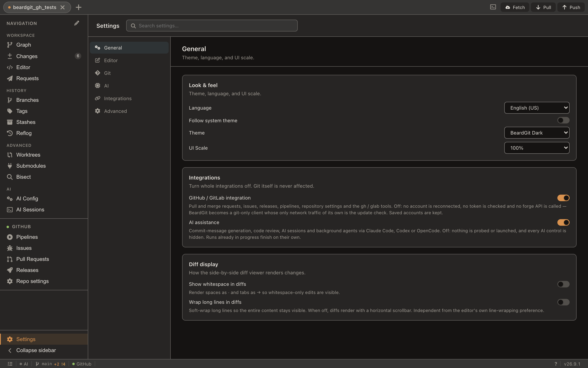Click the task list icon in status bar
The width and height of the screenshot is (588, 368).
click(10, 364)
